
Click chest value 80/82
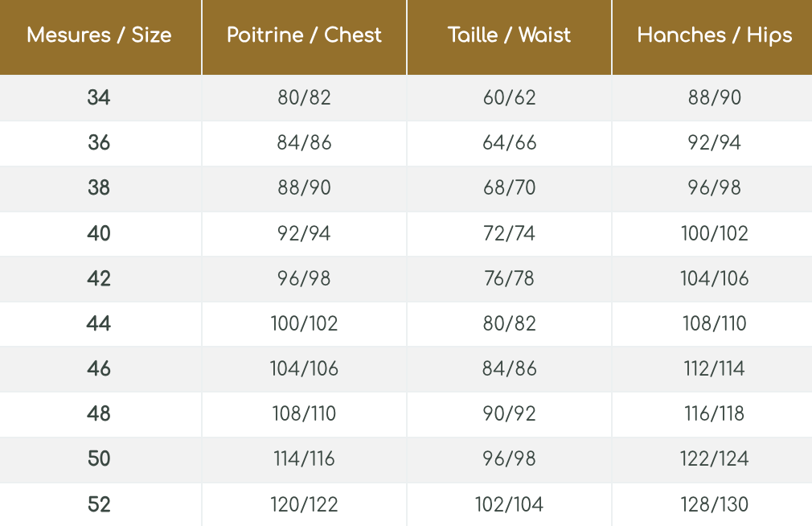304,98
